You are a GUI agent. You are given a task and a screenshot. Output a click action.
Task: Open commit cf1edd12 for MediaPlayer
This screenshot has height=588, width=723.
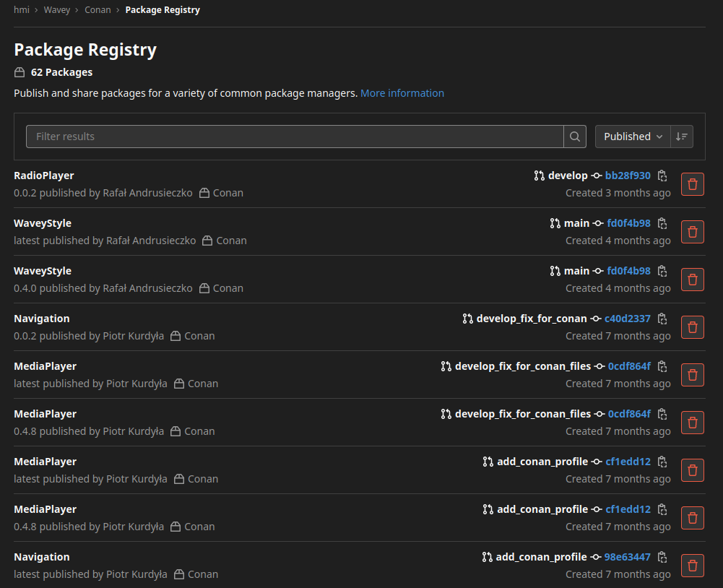coord(628,461)
